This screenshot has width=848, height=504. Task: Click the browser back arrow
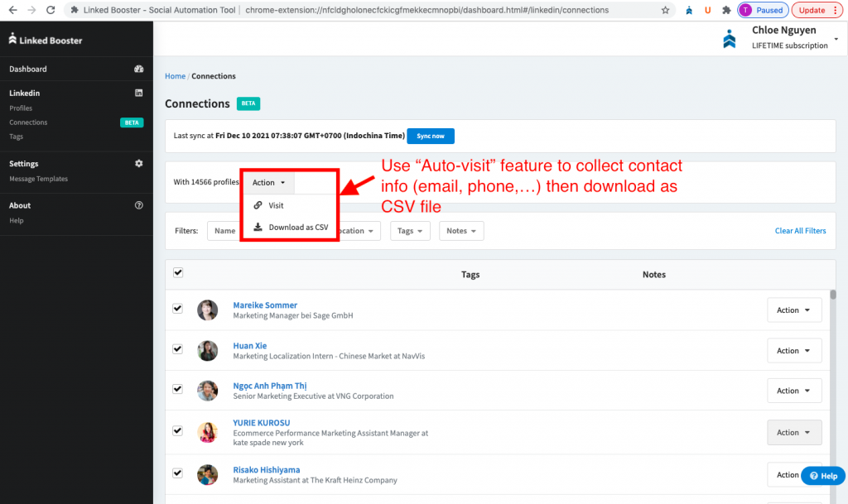point(13,10)
